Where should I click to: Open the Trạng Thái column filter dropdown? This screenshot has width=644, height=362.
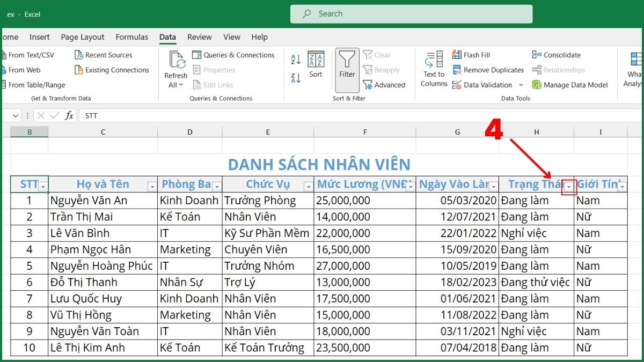pyautogui.click(x=569, y=187)
